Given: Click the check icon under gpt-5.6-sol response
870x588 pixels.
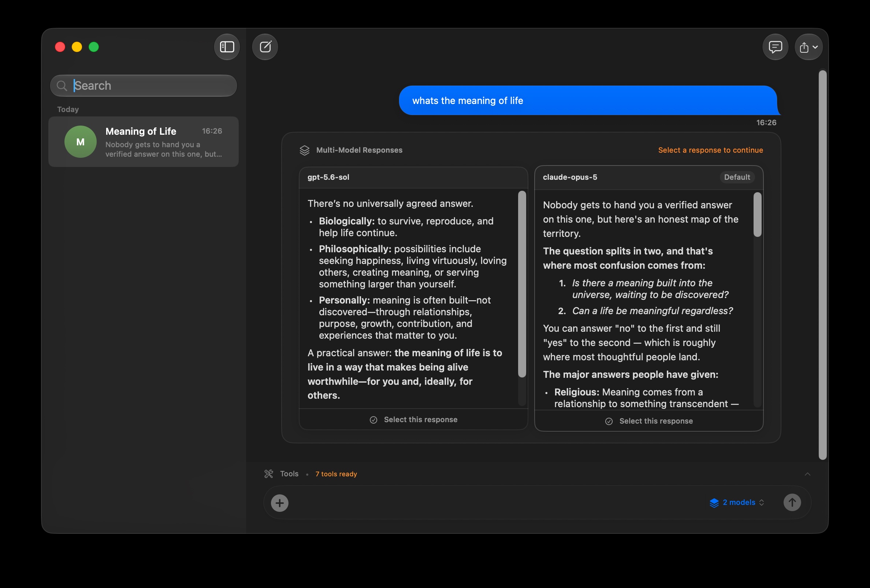Looking at the screenshot, I should coord(373,420).
